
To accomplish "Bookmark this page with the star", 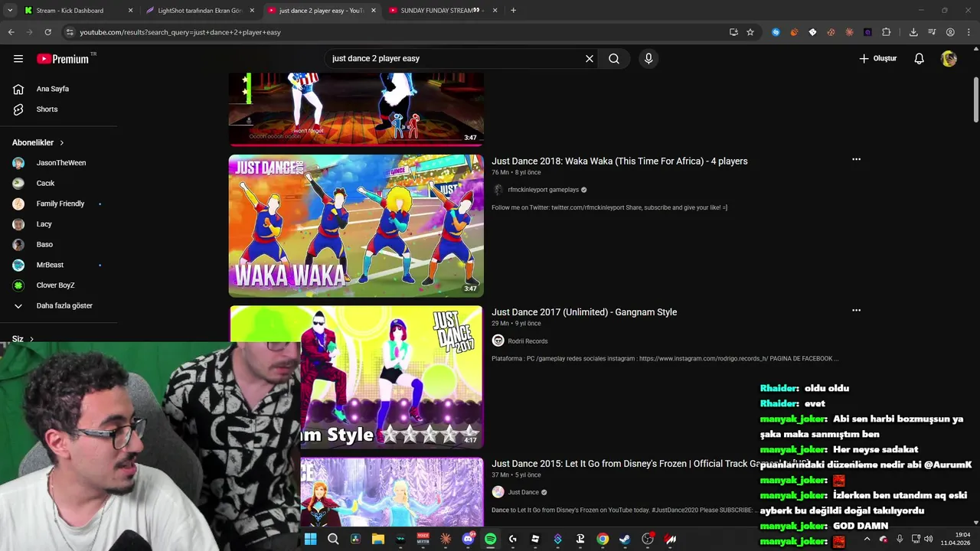I will [x=750, y=32].
